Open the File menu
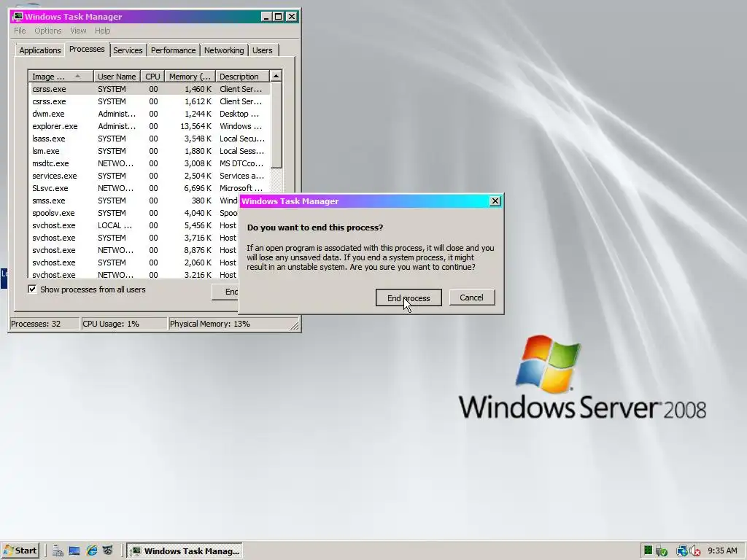The width and height of the screenshot is (747, 560). pyautogui.click(x=20, y=31)
